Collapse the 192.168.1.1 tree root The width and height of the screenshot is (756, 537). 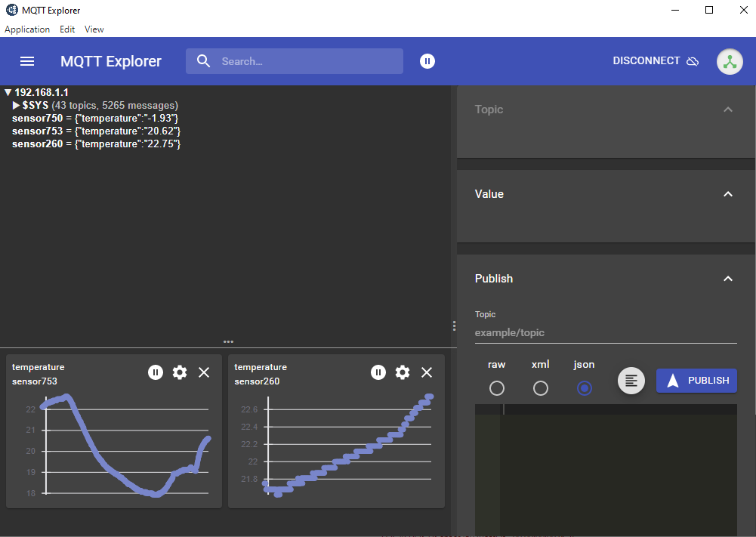(x=8, y=92)
